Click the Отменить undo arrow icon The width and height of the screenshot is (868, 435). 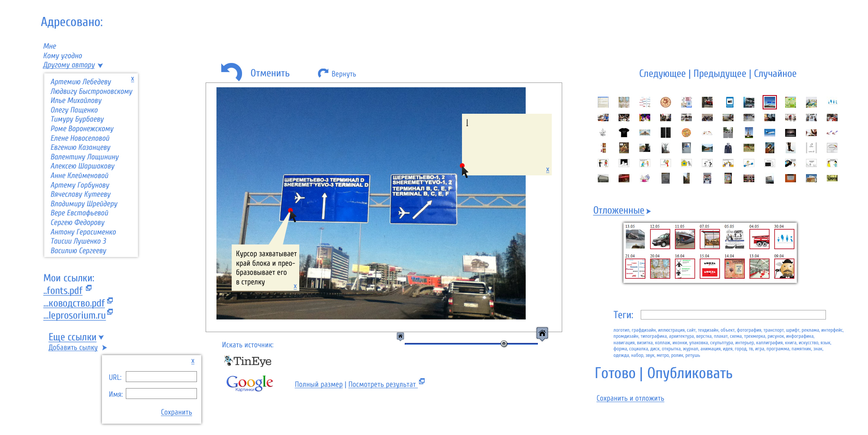point(232,72)
